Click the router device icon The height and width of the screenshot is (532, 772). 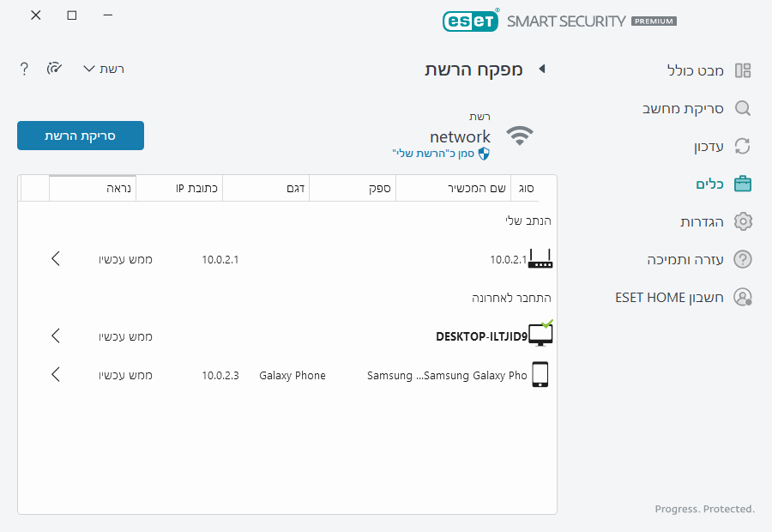pyautogui.click(x=540, y=258)
